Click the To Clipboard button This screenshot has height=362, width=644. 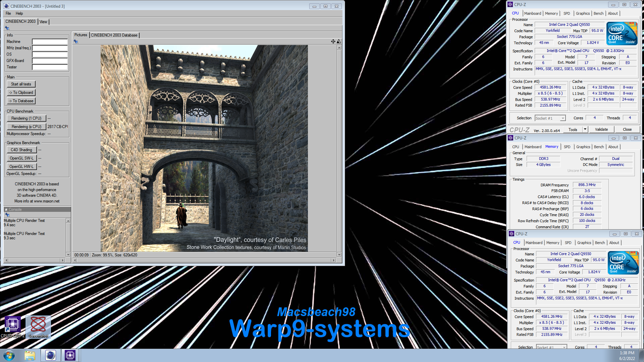[21, 93]
